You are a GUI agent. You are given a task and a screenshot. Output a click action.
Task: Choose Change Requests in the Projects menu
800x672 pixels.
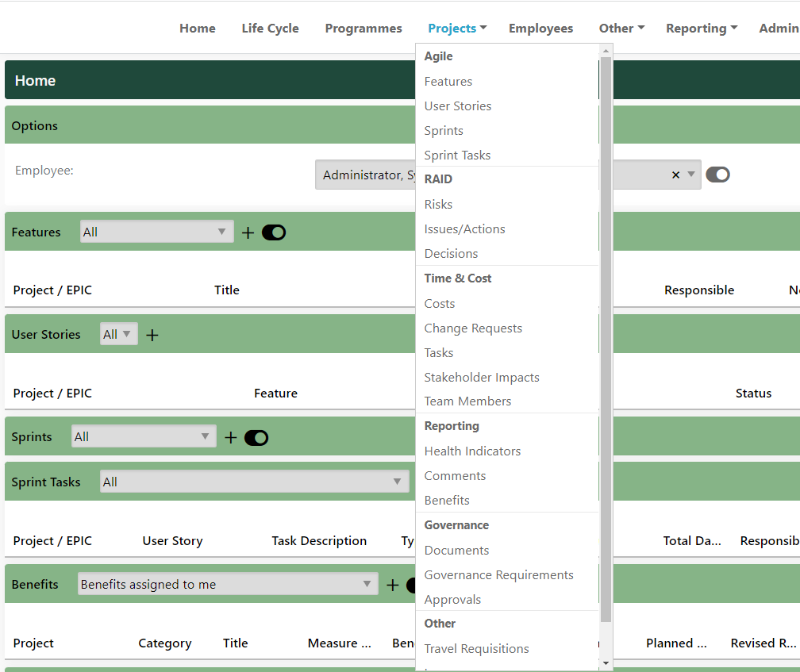pyautogui.click(x=473, y=328)
